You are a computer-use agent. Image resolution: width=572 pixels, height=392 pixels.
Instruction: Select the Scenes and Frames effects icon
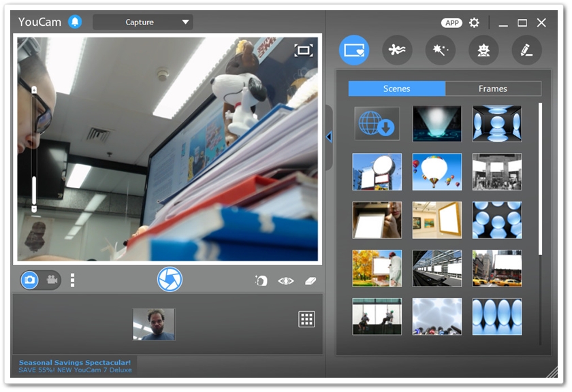(354, 50)
